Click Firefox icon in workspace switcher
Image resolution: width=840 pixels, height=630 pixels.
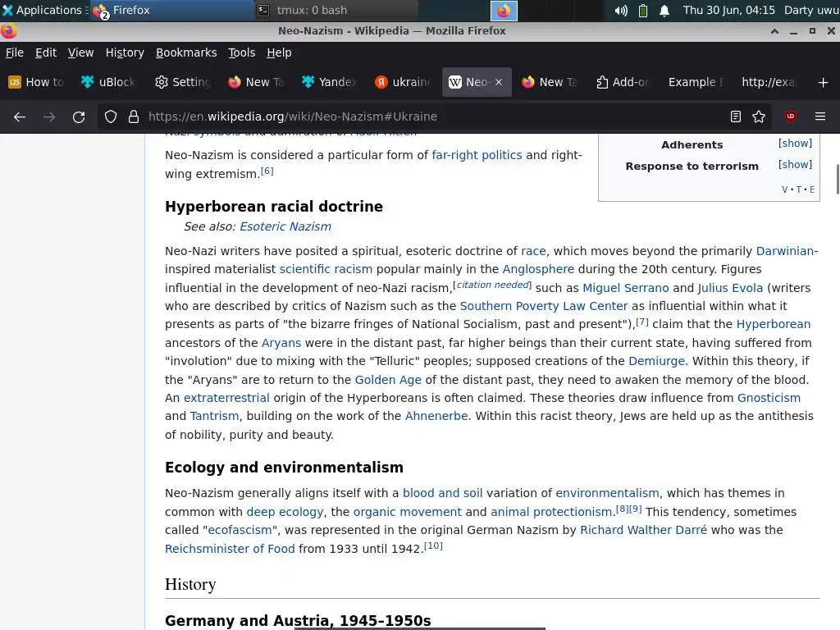(x=504, y=11)
